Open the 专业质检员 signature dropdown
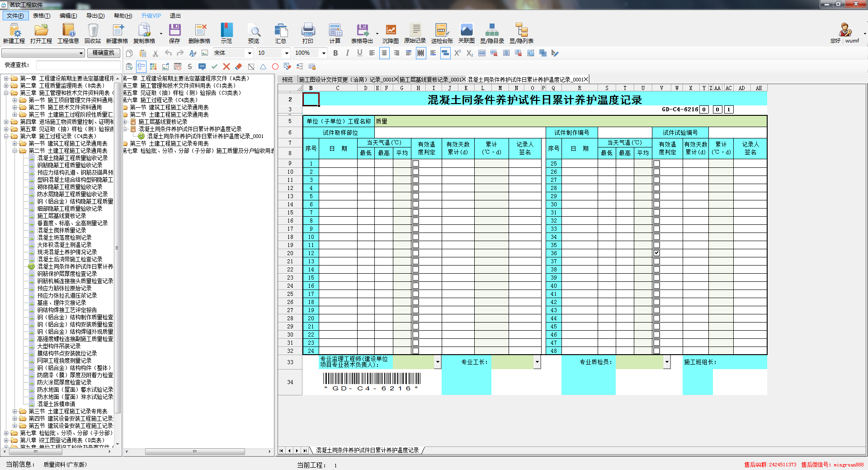Viewport: 868px width, 470px height. coord(667,361)
